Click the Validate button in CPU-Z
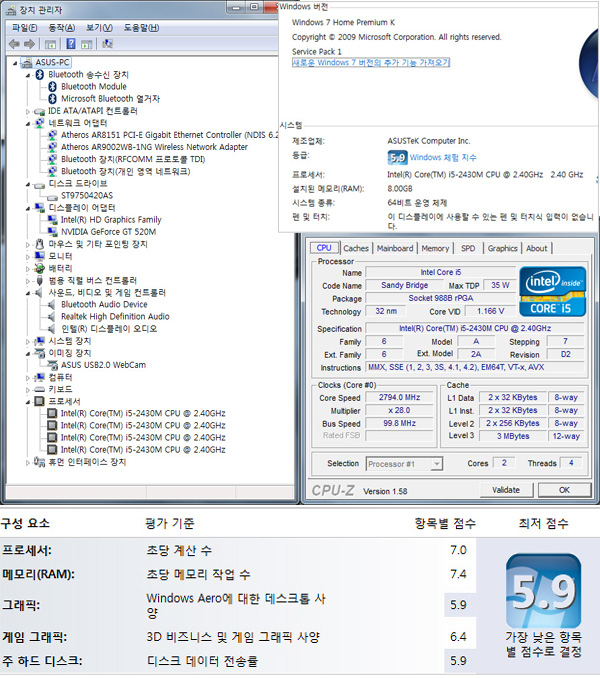600x678 pixels. [506, 490]
